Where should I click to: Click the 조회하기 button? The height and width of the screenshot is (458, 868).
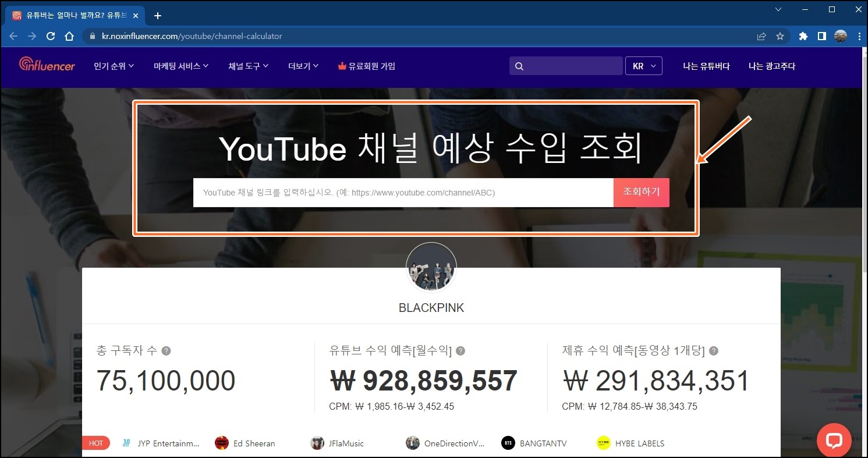click(642, 192)
